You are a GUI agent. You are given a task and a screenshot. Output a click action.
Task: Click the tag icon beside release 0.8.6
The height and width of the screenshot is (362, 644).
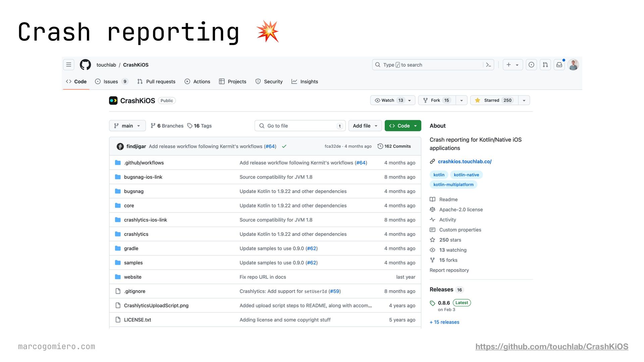point(433,303)
